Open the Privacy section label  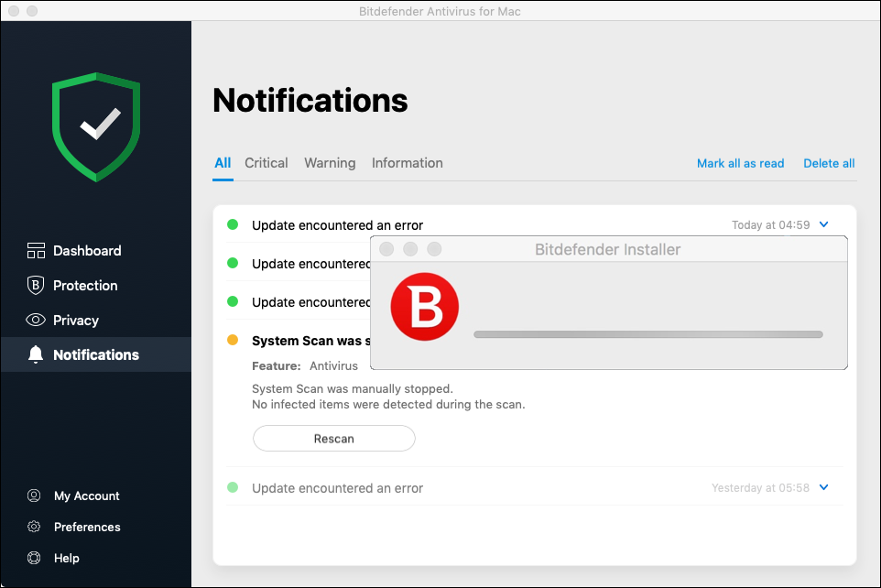coord(76,321)
